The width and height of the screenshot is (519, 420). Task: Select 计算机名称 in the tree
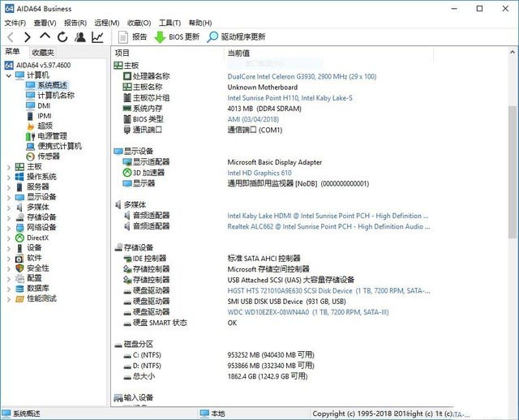pos(56,96)
